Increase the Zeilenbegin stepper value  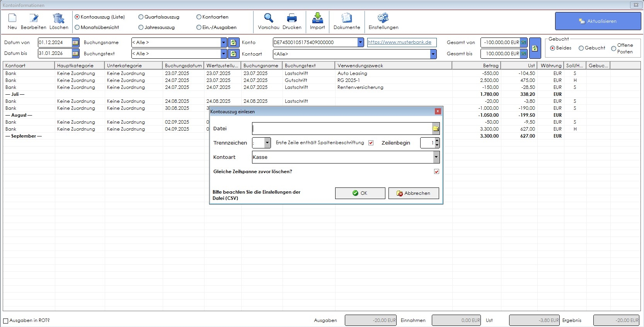tap(437, 141)
